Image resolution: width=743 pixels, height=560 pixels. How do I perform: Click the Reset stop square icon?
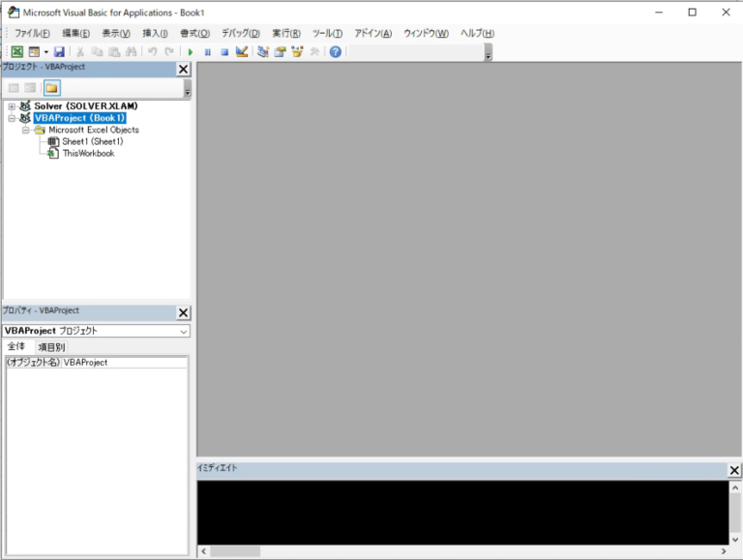pos(223,51)
